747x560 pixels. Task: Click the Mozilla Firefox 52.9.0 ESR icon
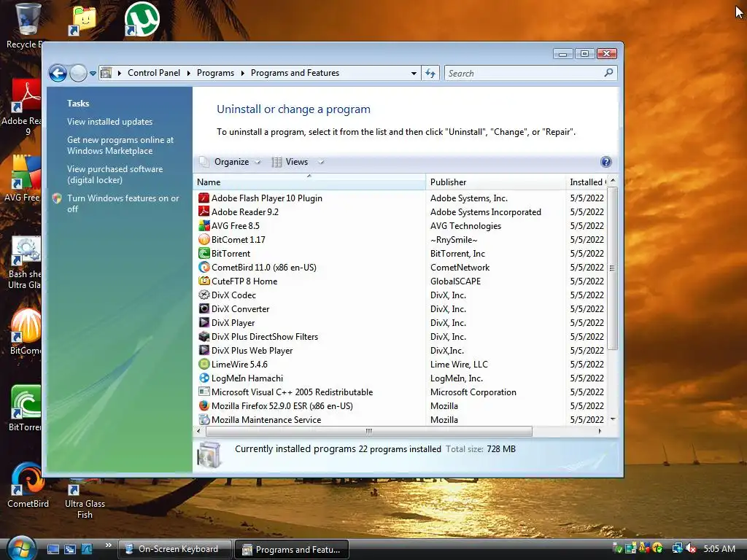(x=204, y=405)
